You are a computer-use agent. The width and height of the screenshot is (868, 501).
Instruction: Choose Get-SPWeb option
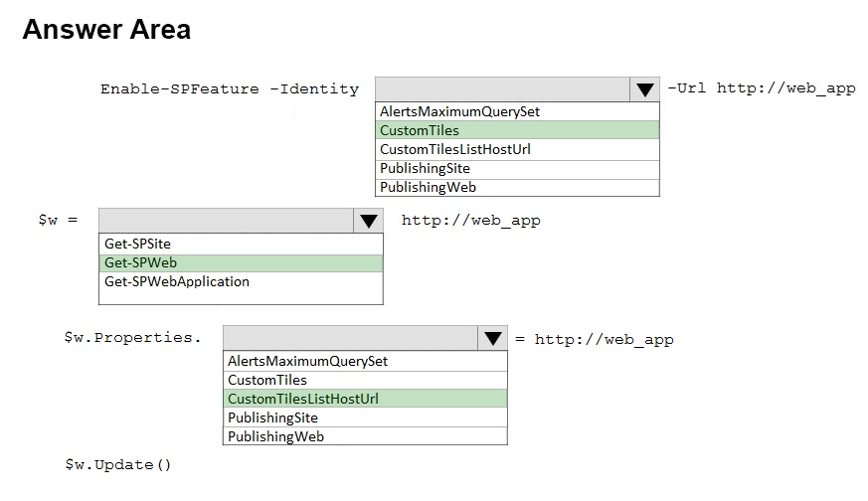[241, 262]
